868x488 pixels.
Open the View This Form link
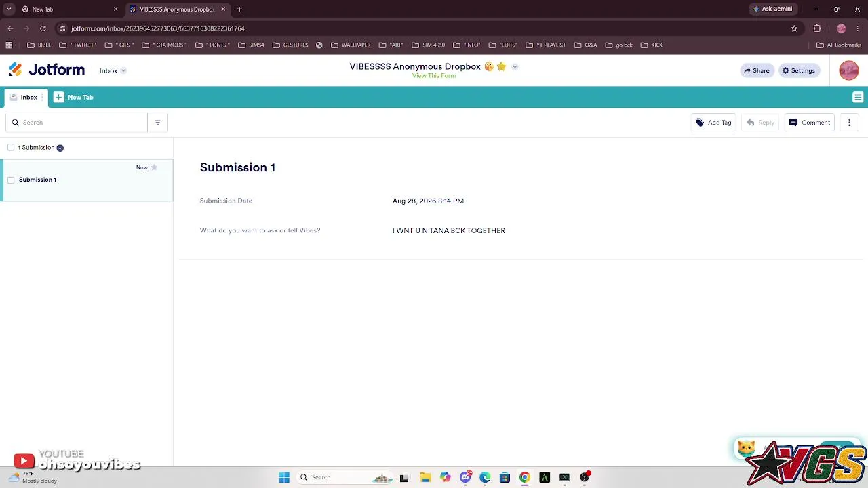(x=434, y=76)
